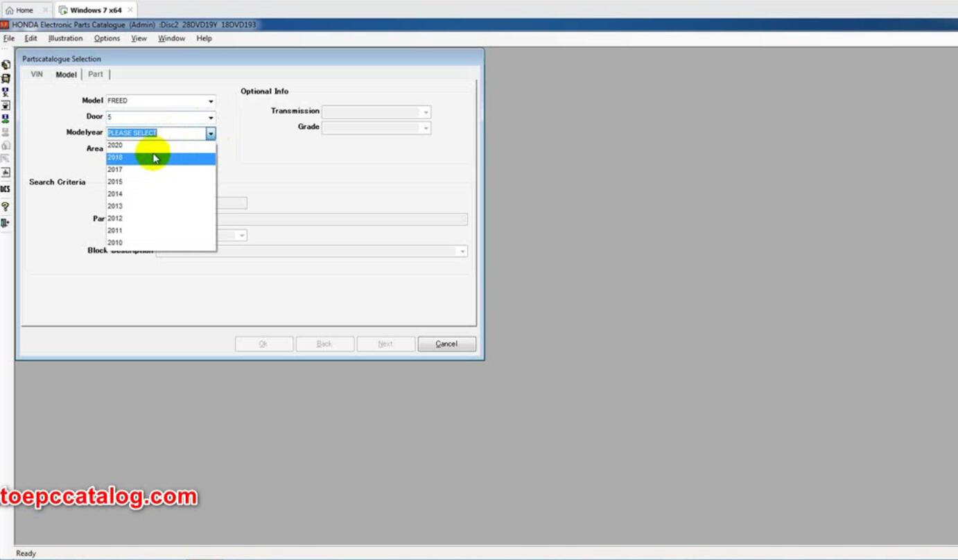This screenshot has width=958, height=560.
Task: Switch to the Part tab
Action: (x=96, y=74)
